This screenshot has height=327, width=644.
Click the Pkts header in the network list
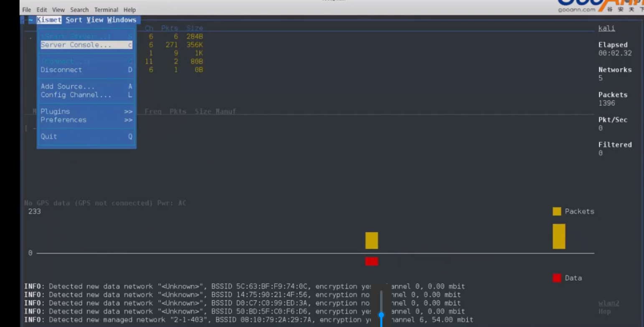click(x=170, y=28)
